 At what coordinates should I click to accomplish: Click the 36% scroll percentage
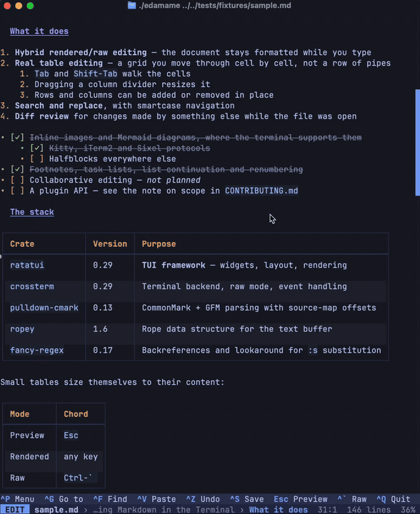(408, 510)
